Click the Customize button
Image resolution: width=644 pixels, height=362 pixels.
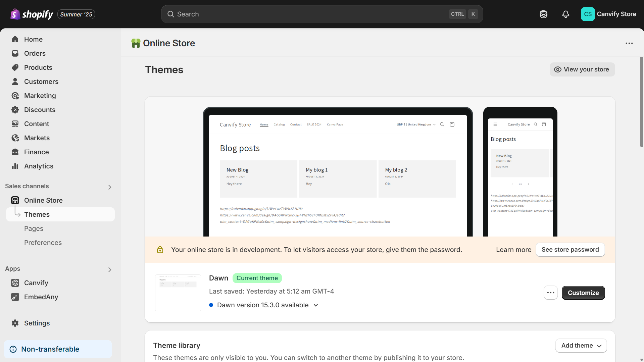point(583,293)
